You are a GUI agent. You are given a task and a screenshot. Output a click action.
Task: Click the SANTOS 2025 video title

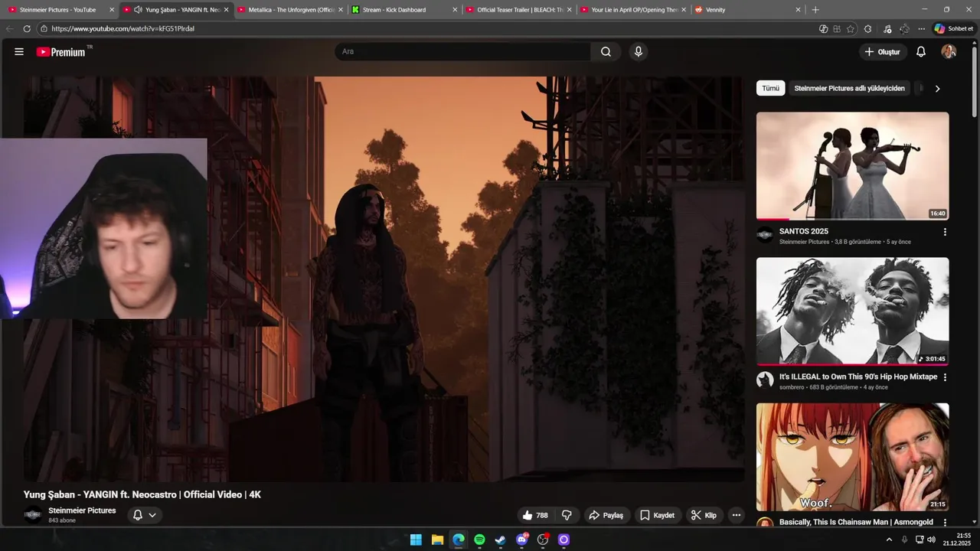[804, 231]
